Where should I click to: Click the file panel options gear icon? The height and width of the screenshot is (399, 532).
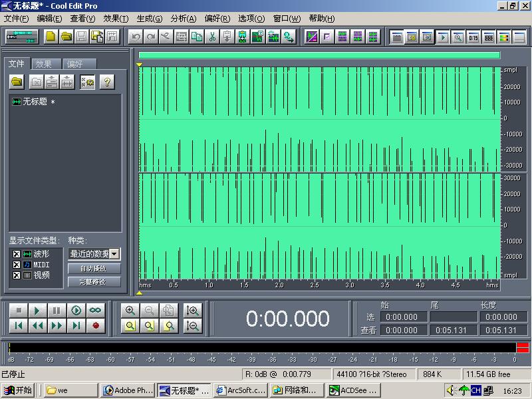point(88,82)
